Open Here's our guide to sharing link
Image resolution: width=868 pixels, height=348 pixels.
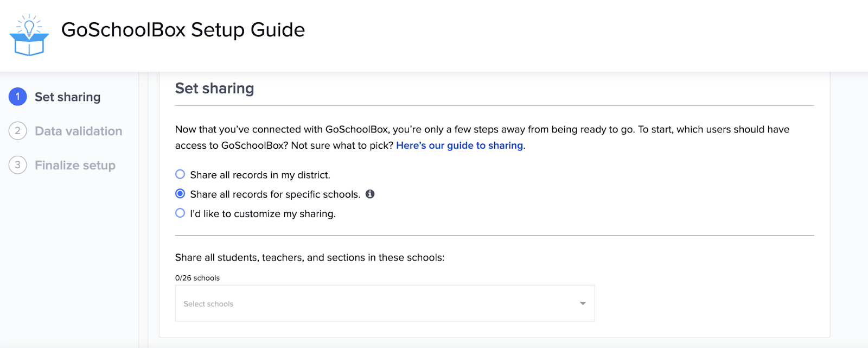click(x=459, y=145)
